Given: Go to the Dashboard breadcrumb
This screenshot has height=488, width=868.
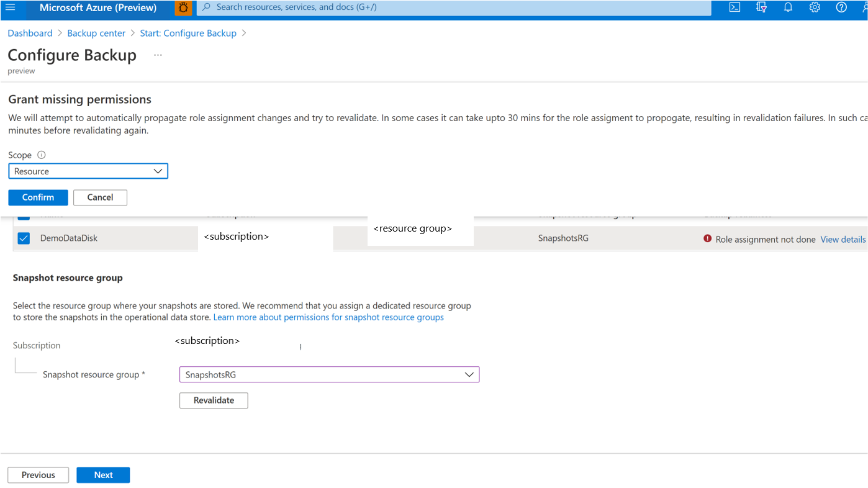Looking at the screenshot, I should coord(30,34).
